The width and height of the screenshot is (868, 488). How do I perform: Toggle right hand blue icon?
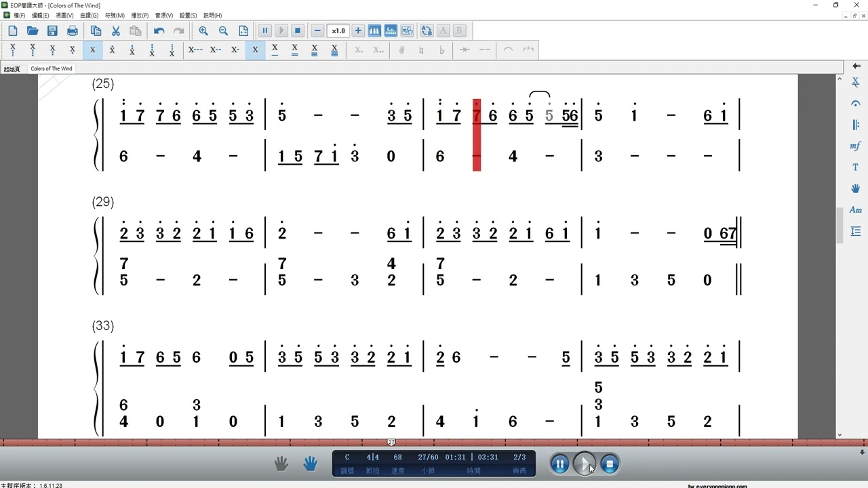pos(310,464)
